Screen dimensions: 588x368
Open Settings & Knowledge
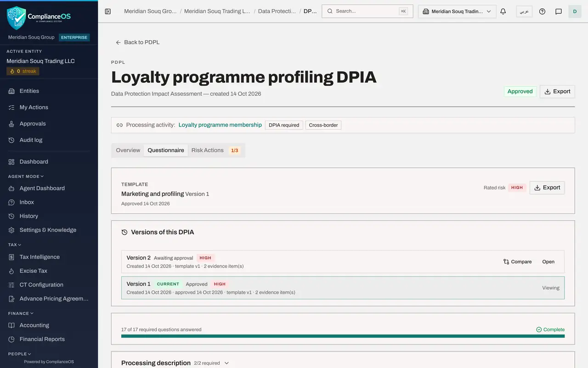click(49, 230)
